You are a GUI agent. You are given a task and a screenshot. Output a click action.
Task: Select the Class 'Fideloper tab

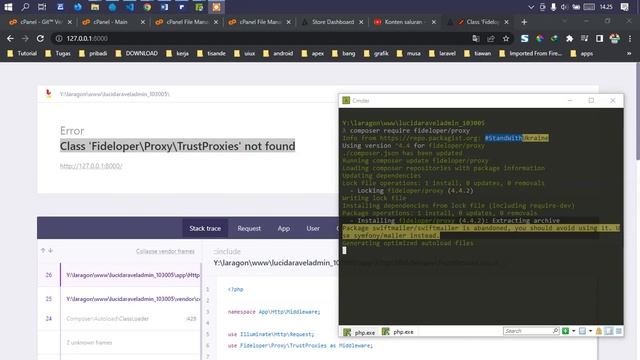point(478,22)
